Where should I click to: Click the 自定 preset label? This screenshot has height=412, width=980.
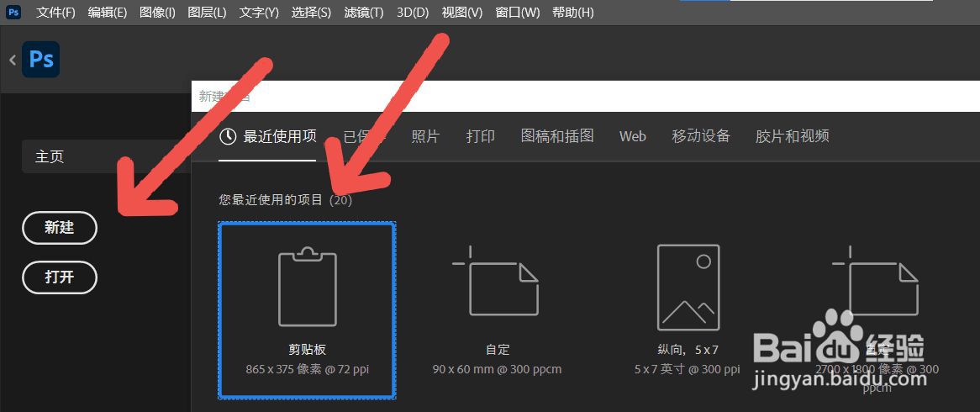[497, 350]
